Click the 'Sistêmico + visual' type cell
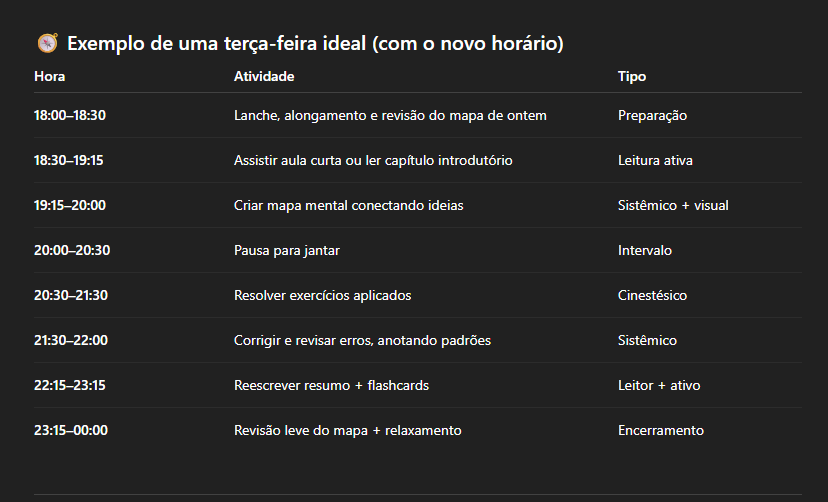 point(673,206)
